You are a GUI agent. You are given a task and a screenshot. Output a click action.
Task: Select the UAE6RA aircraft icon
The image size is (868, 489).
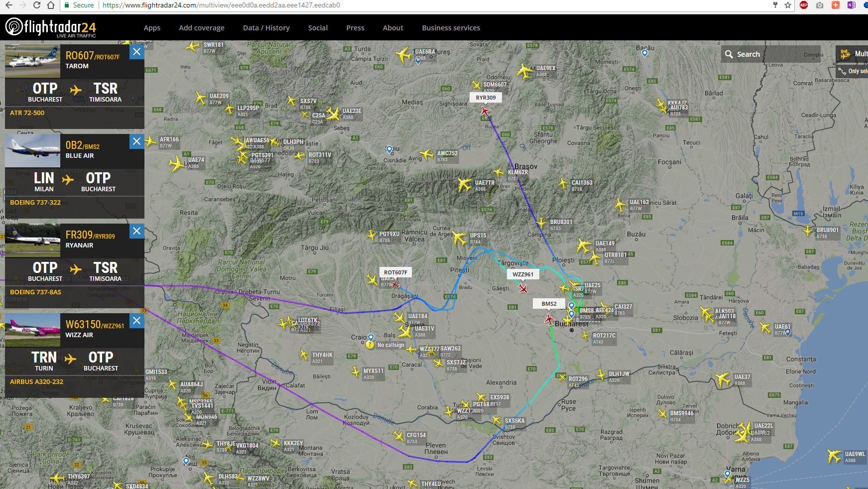403,54
